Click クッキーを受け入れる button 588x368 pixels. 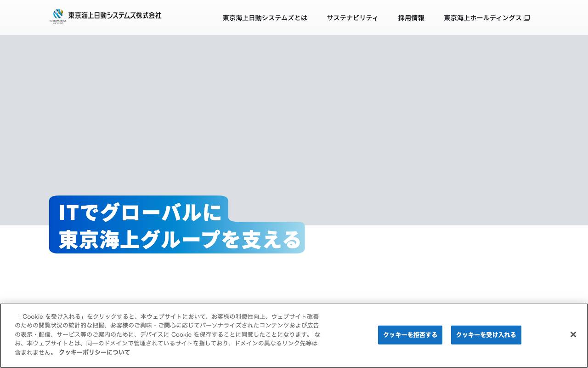(x=486, y=335)
